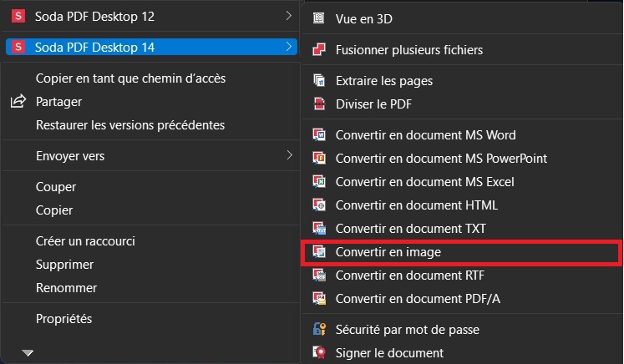Click the Fusionner plusieurs fichiers icon

tap(319, 49)
